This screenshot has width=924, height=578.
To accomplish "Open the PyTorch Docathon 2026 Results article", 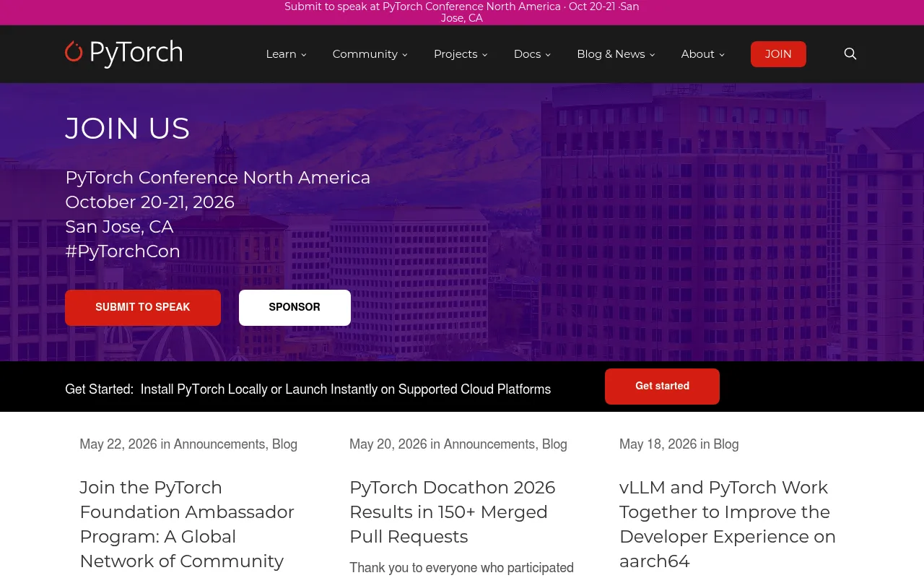I will click(x=453, y=512).
